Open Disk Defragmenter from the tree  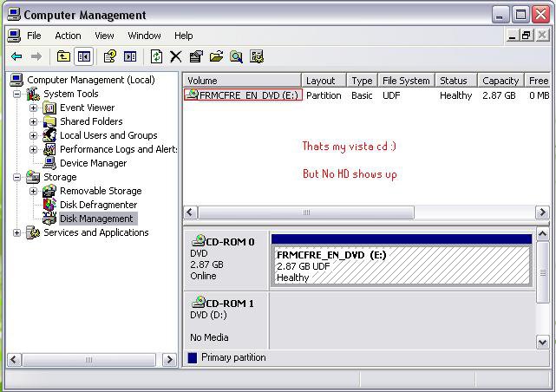[x=98, y=205]
